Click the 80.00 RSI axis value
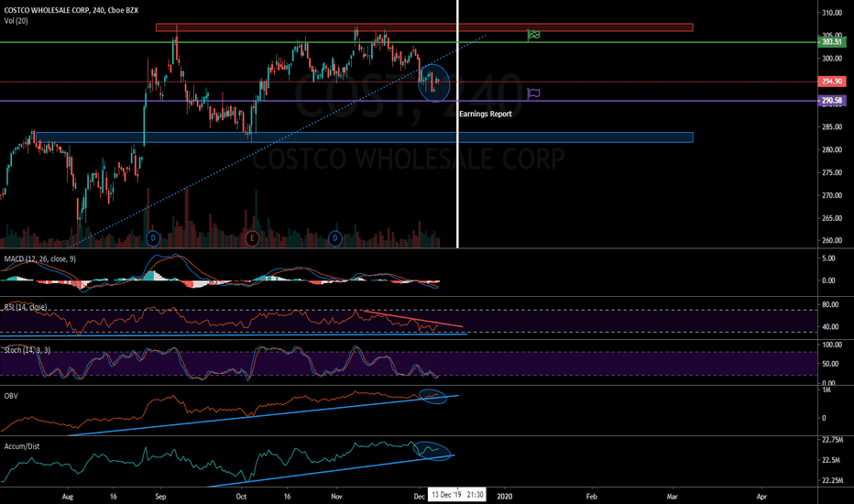The height and width of the screenshot is (504, 854). (830, 304)
